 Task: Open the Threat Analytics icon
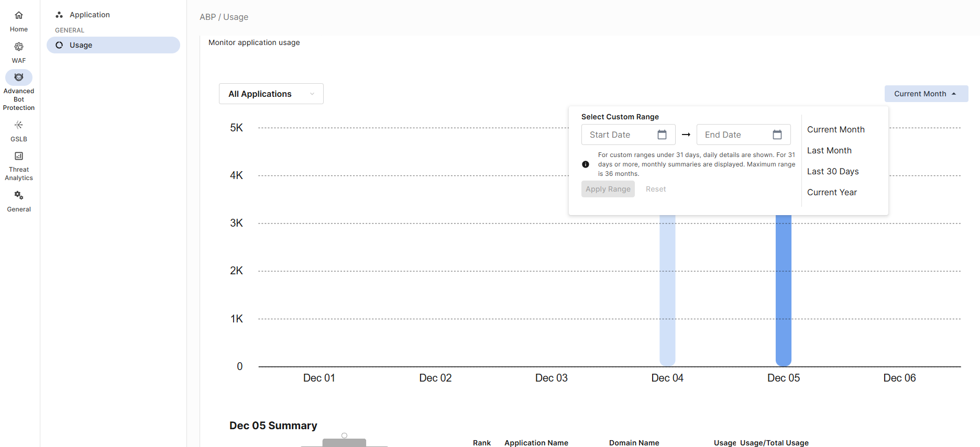tap(19, 156)
